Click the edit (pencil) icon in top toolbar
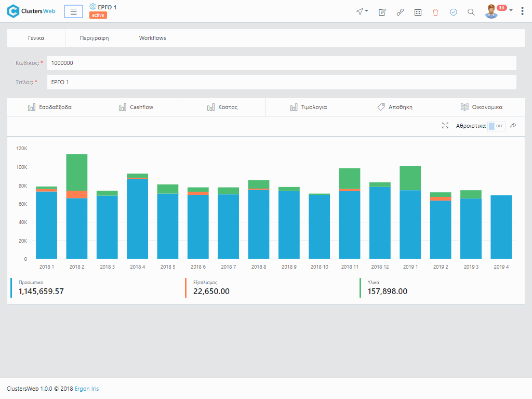 tap(382, 12)
